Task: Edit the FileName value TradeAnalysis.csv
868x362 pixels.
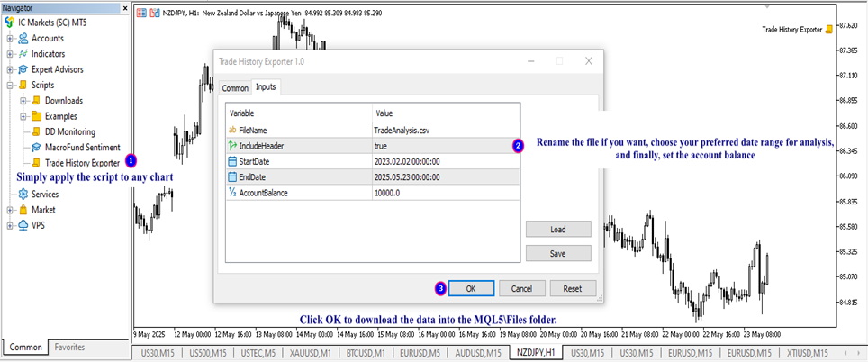Action: pyautogui.click(x=446, y=131)
